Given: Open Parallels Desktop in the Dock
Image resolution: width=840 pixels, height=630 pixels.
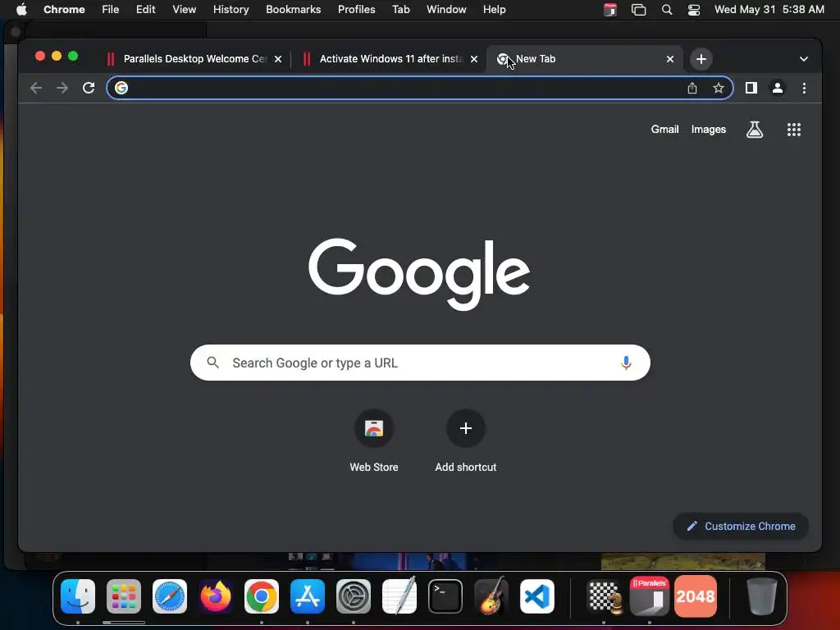Looking at the screenshot, I should pyautogui.click(x=650, y=596).
